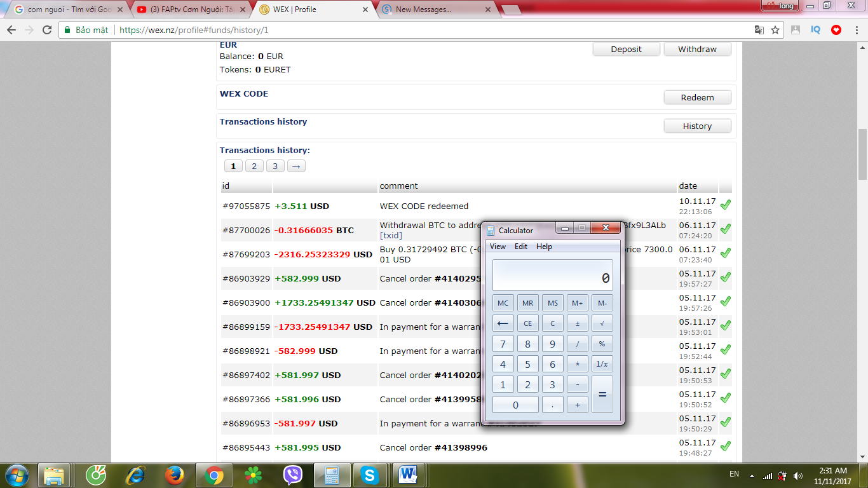The height and width of the screenshot is (488, 868).
Task: Click the EUR Withdraw button
Action: pos(697,50)
